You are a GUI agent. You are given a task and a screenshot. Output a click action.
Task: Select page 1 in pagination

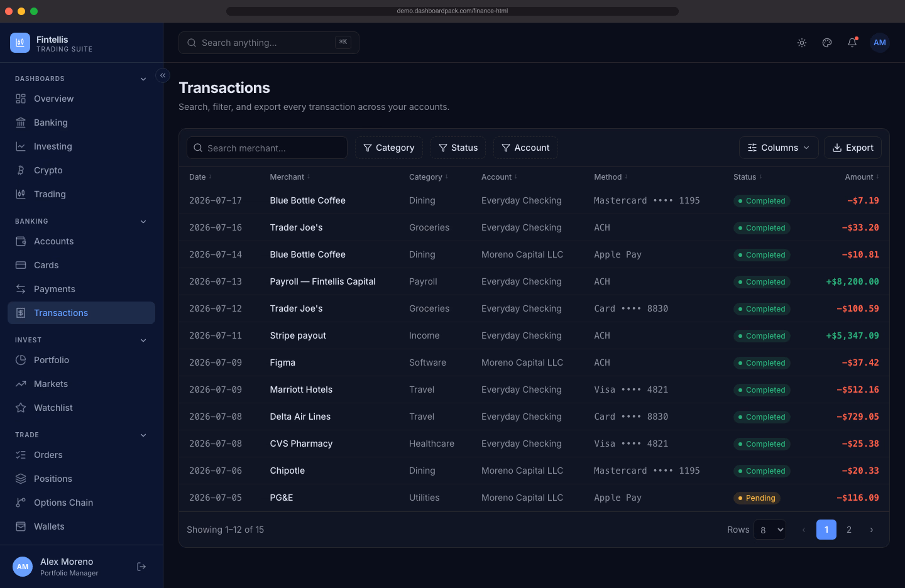click(826, 530)
